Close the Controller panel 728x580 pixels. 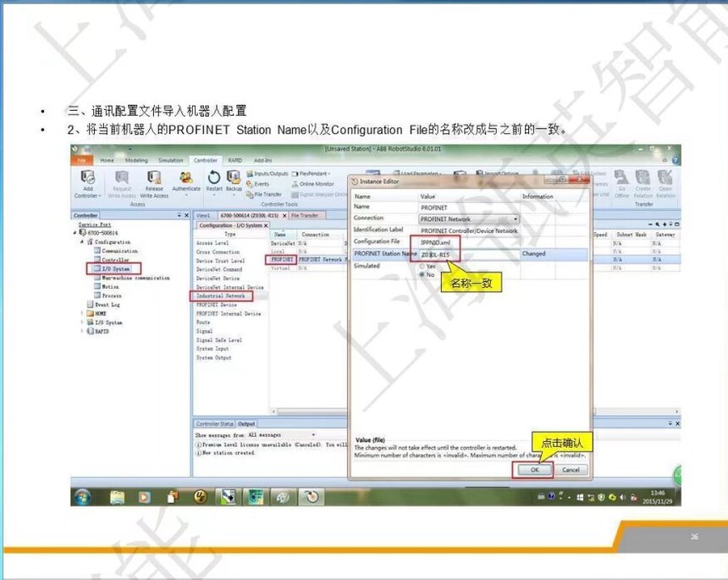[x=186, y=215]
